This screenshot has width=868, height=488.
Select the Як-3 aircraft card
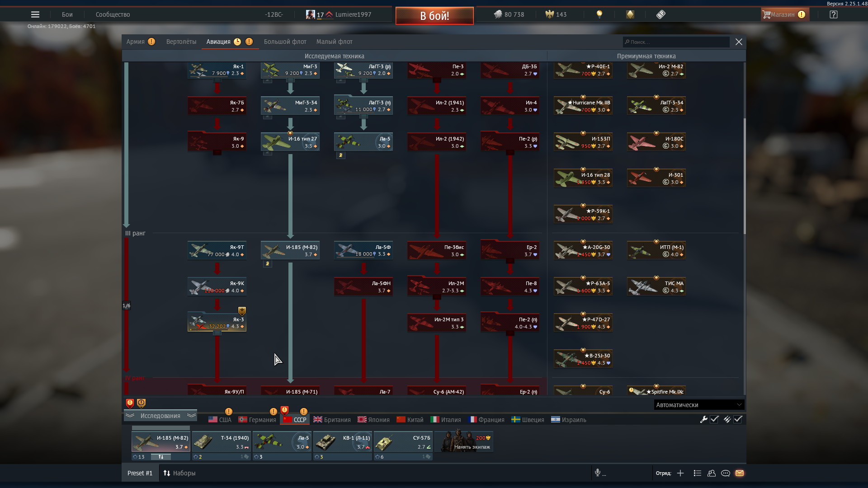coord(217,322)
